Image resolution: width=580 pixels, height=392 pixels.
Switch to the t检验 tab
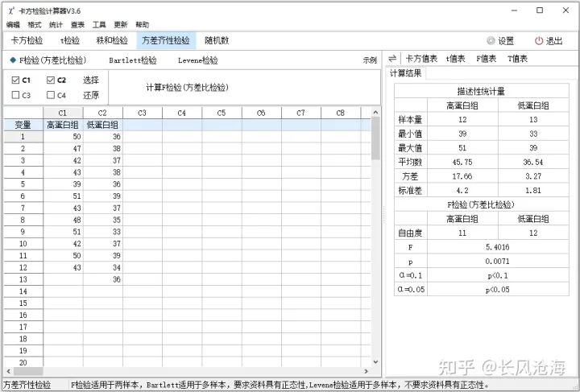70,40
